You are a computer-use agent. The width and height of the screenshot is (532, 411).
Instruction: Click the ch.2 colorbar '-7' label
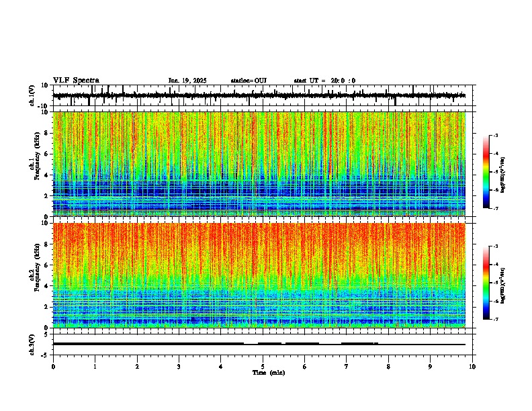click(496, 320)
